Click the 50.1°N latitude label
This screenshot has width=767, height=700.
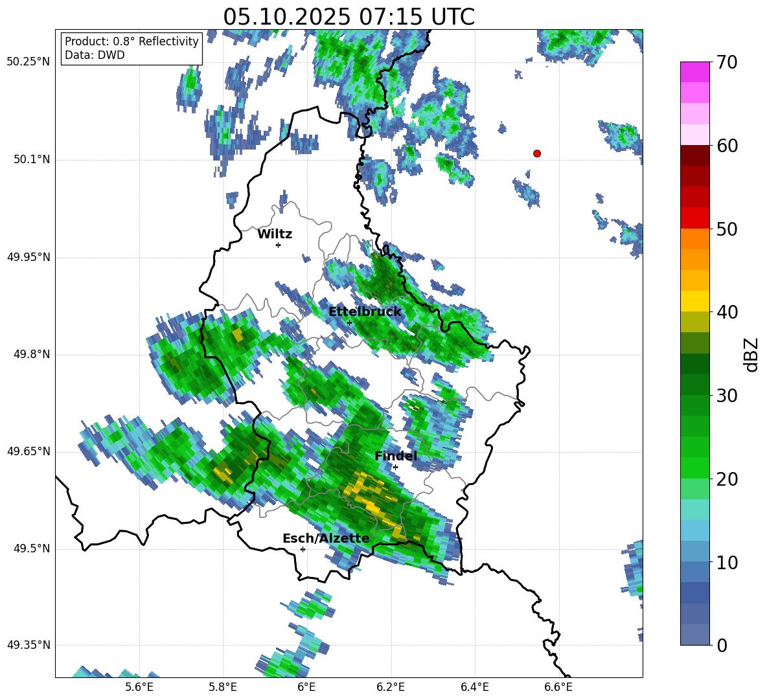coord(31,159)
